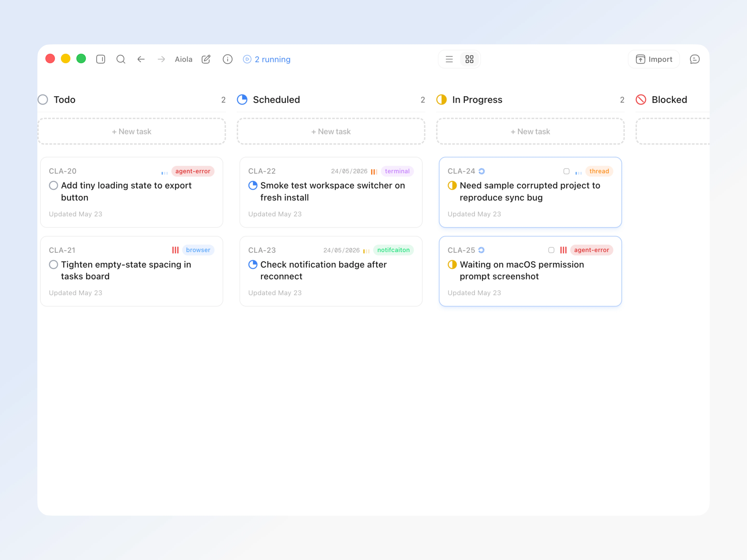
Task: Click the Todo column status icon
Action: (43, 100)
